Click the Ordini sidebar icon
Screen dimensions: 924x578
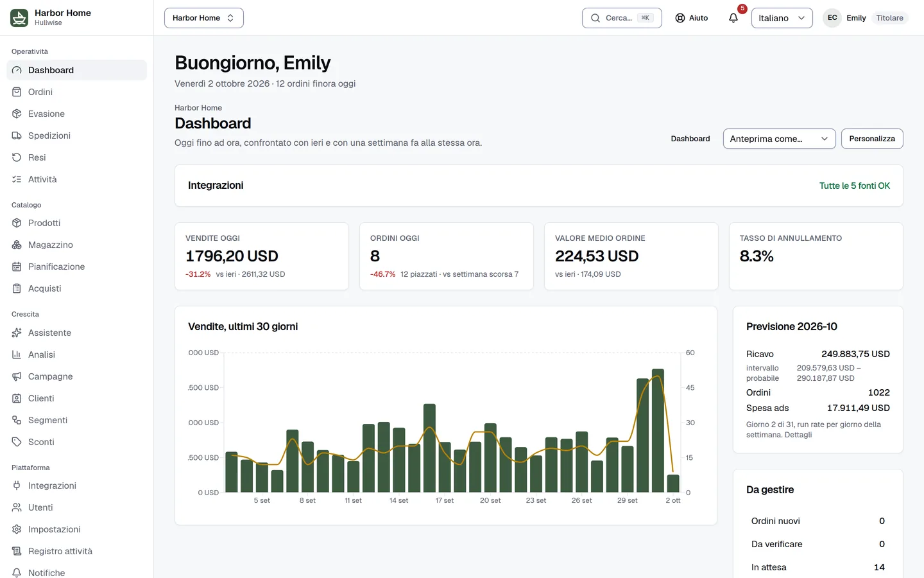17,92
